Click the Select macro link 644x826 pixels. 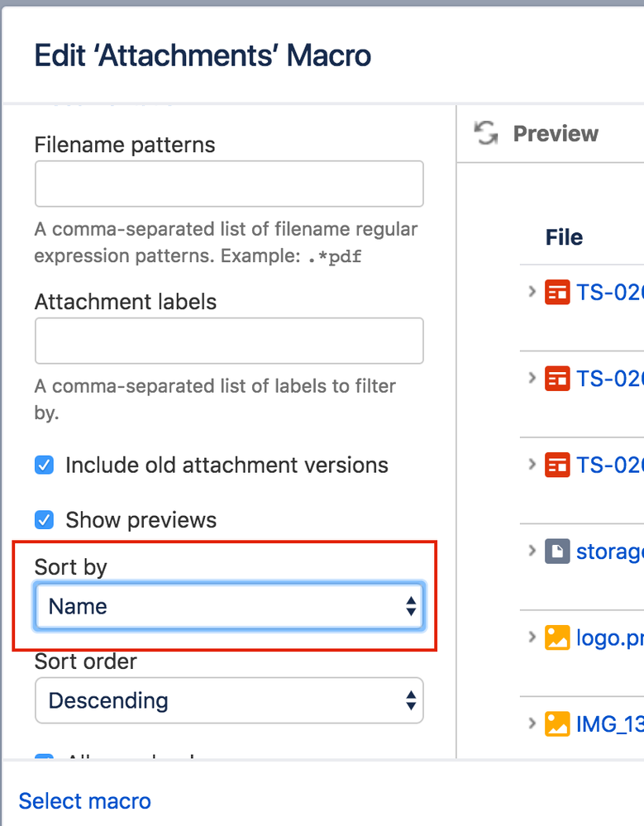tap(85, 801)
